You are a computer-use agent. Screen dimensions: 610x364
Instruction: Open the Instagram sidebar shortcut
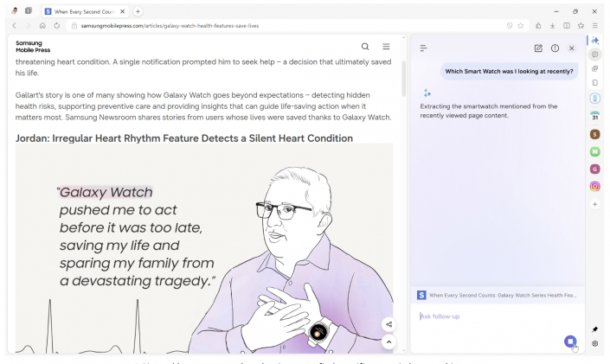click(x=594, y=186)
